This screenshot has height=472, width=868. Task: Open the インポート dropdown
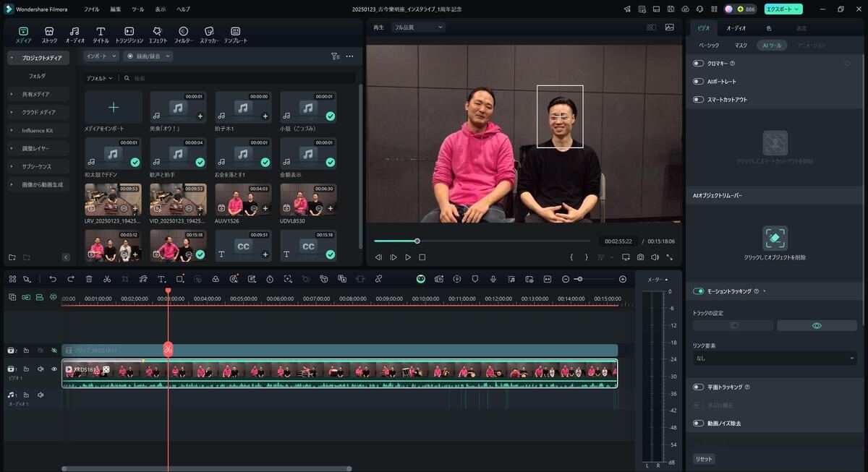(101, 56)
